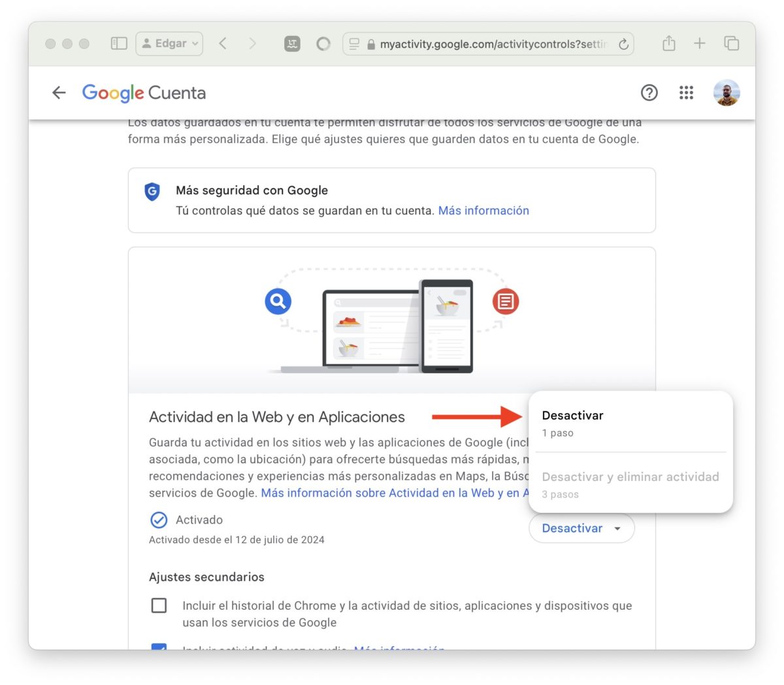The image size is (784, 685).
Task: Click the Desactivar dropdown button
Action: click(581, 528)
